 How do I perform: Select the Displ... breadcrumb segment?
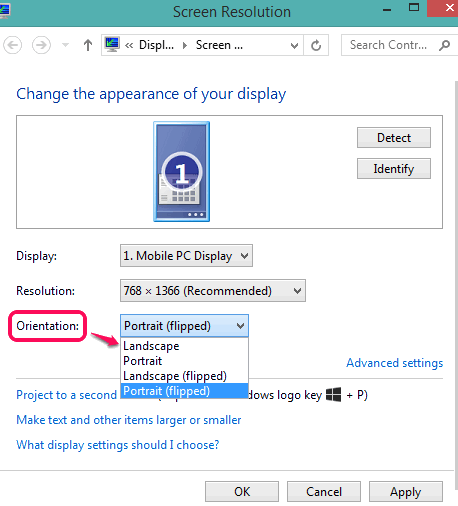[x=156, y=45]
